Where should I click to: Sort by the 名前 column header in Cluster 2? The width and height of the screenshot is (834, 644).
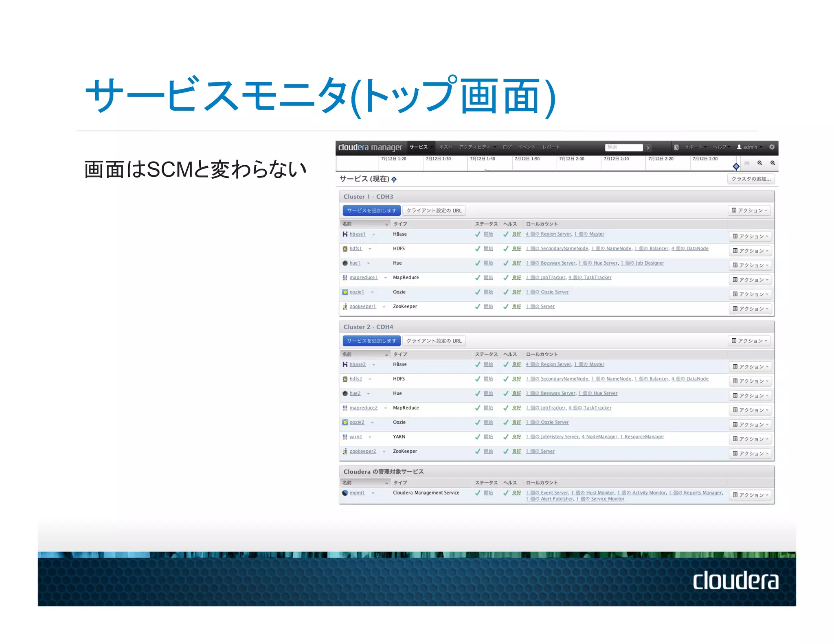[x=365, y=354]
